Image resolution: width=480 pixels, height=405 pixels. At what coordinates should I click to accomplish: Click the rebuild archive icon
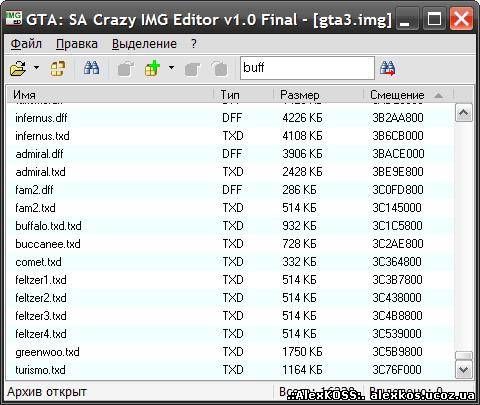coord(57,69)
